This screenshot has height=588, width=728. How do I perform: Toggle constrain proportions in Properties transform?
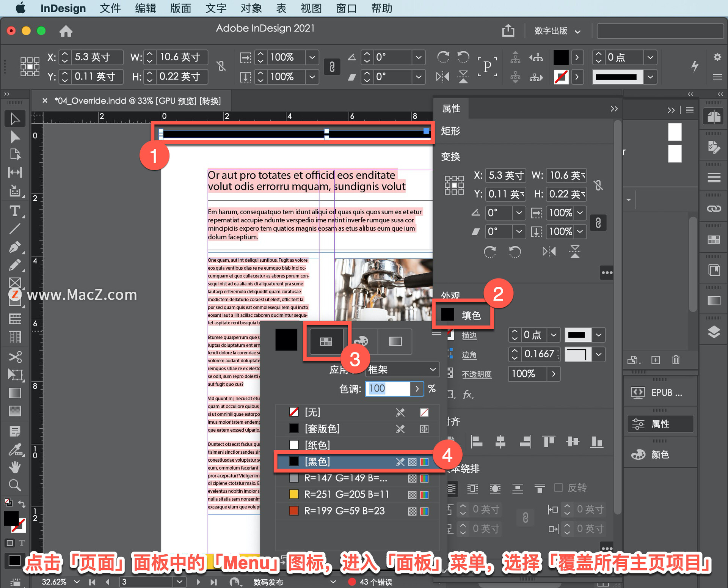(x=598, y=185)
